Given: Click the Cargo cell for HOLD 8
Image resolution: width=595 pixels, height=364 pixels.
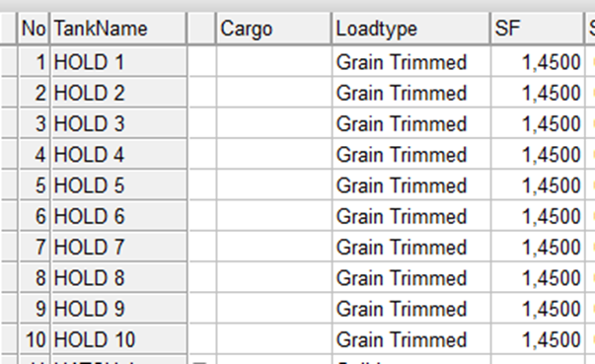Looking at the screenshot, I should coord(274,277).
